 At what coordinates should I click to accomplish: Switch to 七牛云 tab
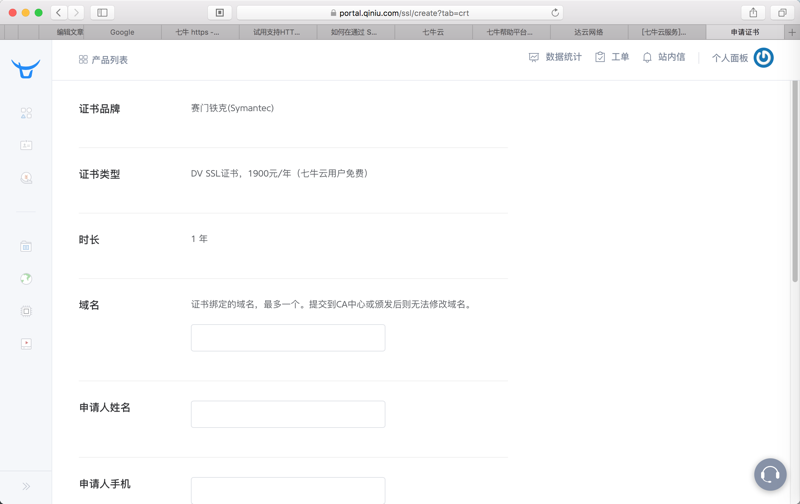coord(433,32)
